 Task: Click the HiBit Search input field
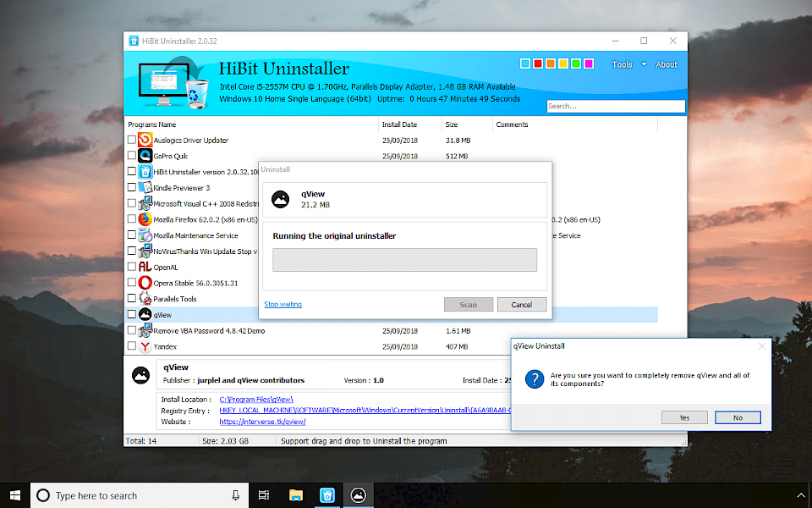pyautogui.click(x=616, y=107)
